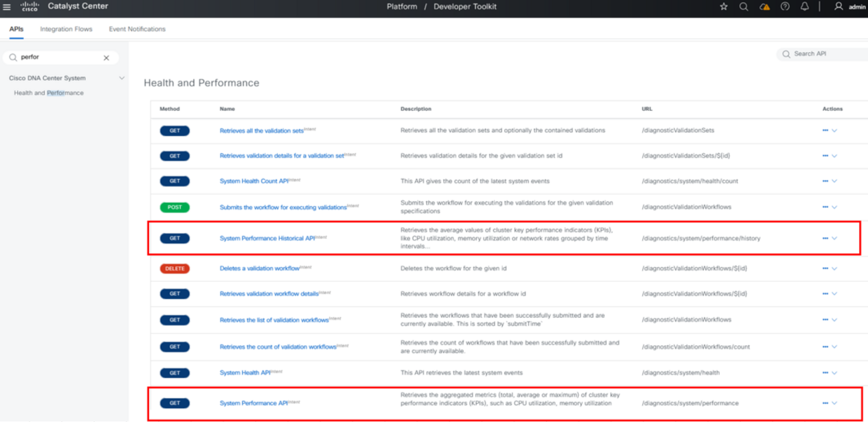Expand the Submits the workflow for executing validations row
The width and height of the screenshot is (868, 422).
pos(835,207)
